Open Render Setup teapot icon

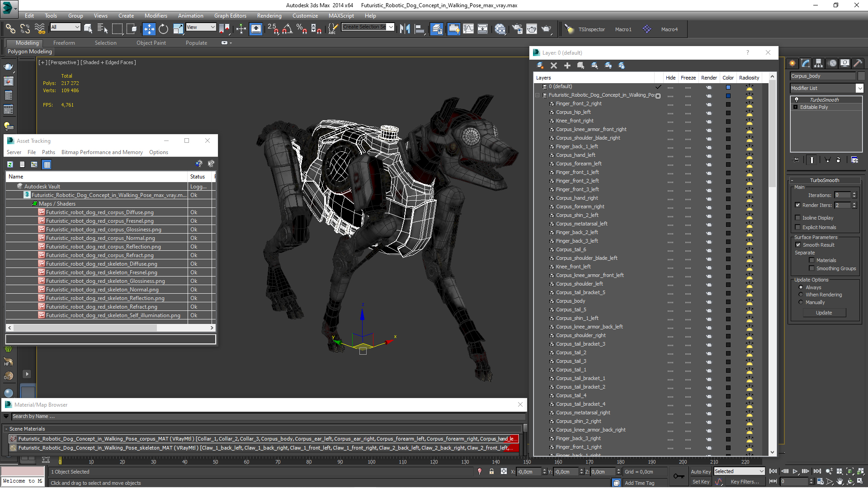(x=517, y=29)
